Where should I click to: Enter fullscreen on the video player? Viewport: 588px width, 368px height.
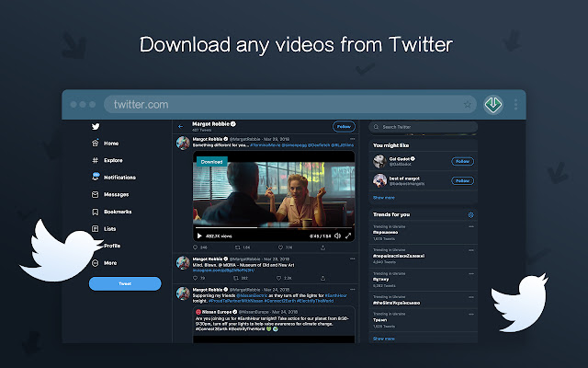(x=350, y=236)
